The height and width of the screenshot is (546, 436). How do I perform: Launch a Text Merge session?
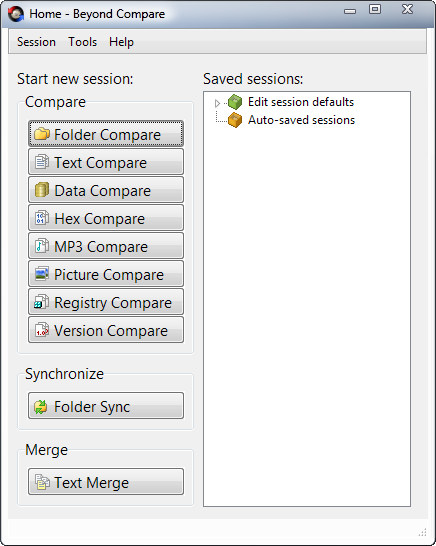(106, 482)
